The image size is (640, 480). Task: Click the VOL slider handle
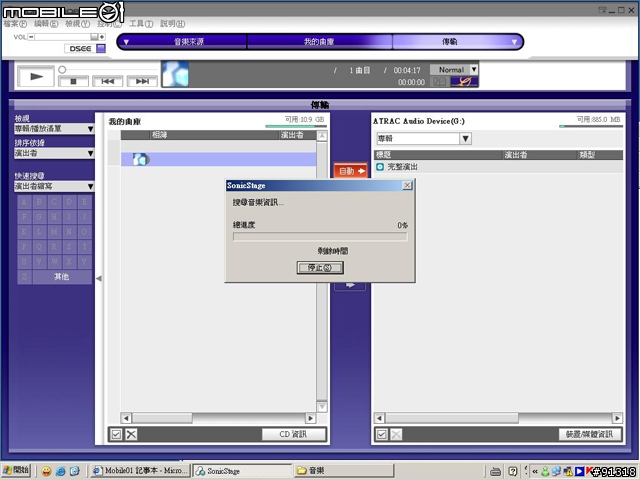[94, 37]
